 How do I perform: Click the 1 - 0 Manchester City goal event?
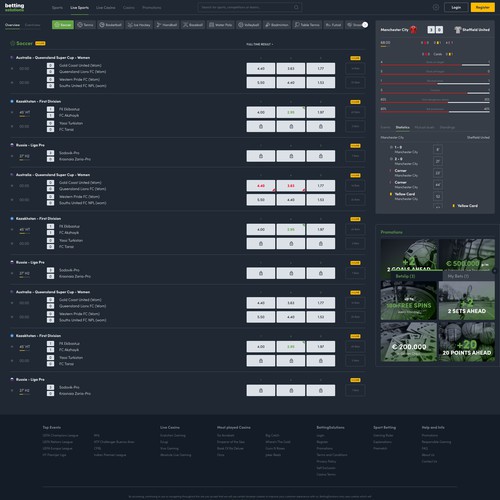pyautogui.click(x=404, y=149)
